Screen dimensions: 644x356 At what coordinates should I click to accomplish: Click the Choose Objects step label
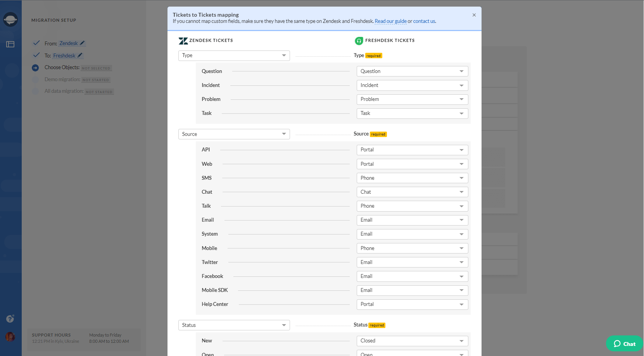62,68
